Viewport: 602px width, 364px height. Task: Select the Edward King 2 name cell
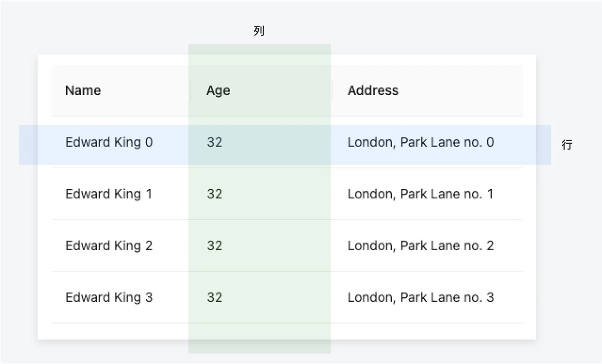[109, 246]
